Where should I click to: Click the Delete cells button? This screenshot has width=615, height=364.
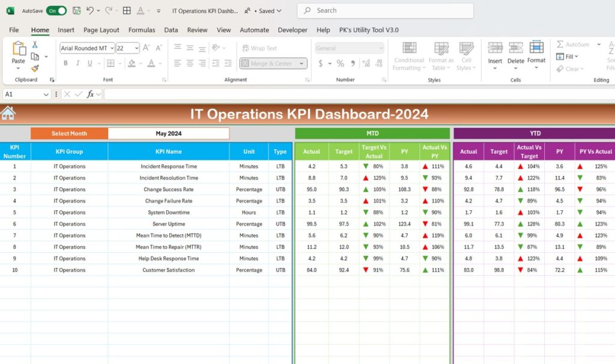[516, 55]
